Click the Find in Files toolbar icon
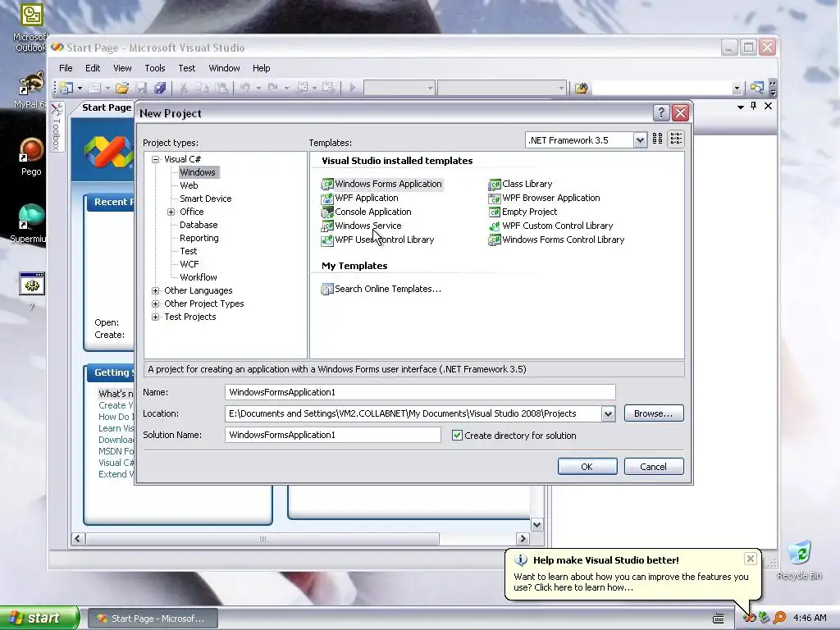Image resolution: width=840 pixels, height=630 pixels. tap(582, 88)
